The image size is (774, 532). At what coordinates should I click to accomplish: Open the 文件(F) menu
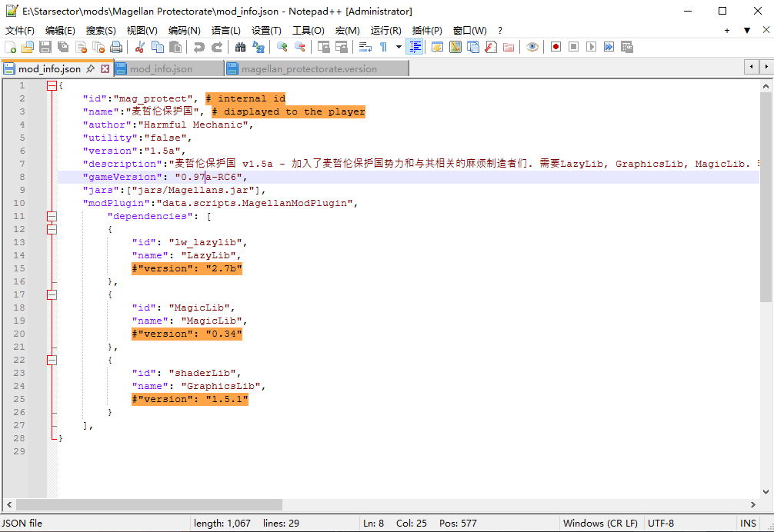20,31
